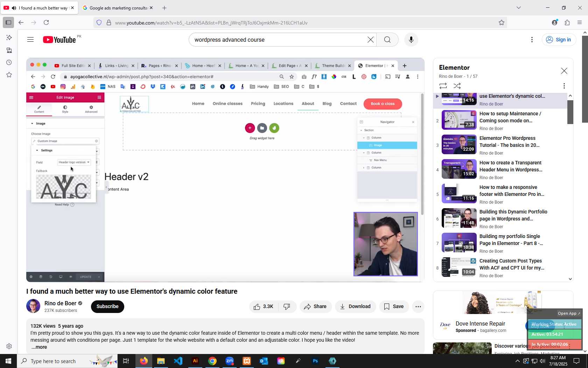Screen dimensions: 588x368
Task: Open sidebar settings gear
Action: (9, 346)
